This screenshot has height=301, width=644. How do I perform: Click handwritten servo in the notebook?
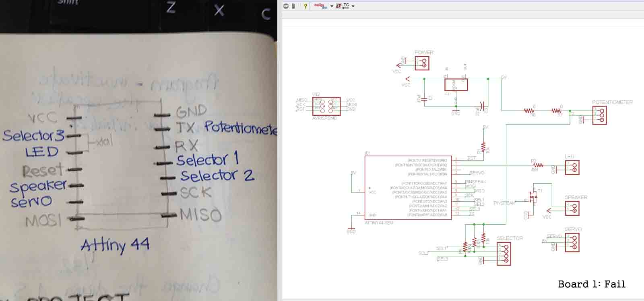coord(31,201)
